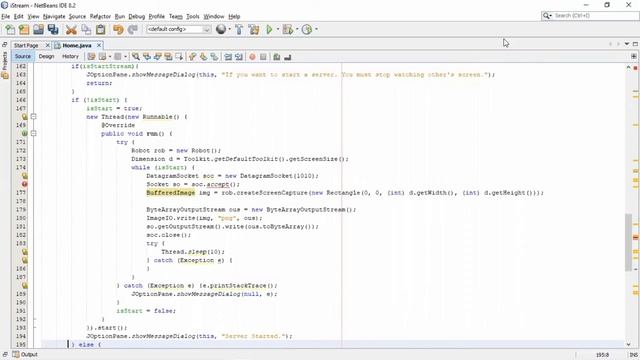Click the Projects panel icon in left sidebar
The height and width of the screenshot is (360, 640).
click(5, 76)
